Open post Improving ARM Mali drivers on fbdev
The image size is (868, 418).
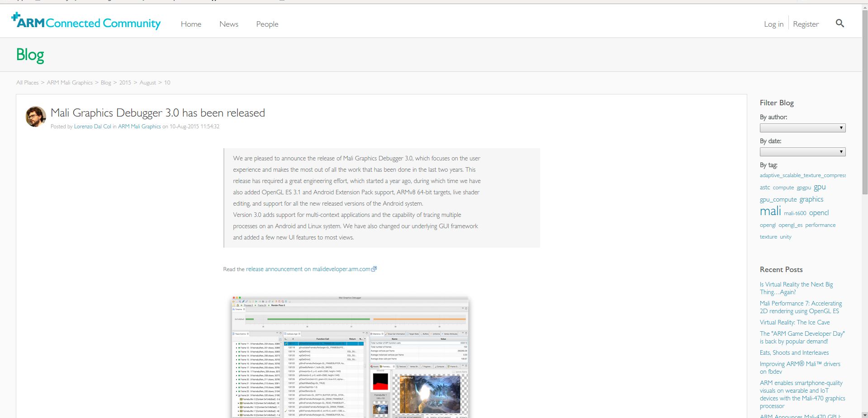[x=800, y=368]
